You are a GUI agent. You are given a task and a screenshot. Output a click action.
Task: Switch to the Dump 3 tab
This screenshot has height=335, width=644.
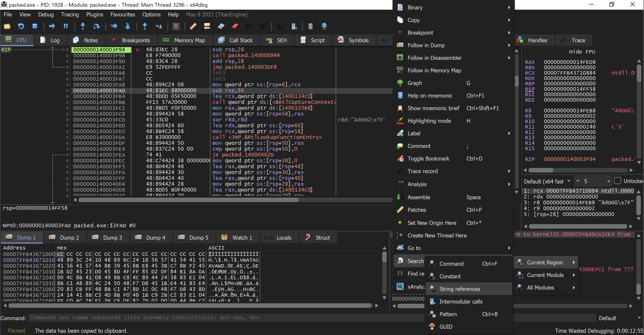click(x=108, y=238)
